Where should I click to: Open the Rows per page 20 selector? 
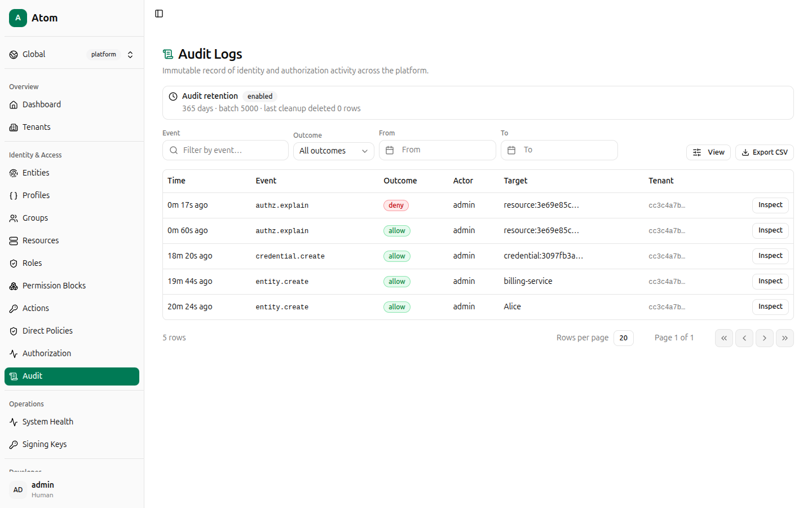pos(624,338)
